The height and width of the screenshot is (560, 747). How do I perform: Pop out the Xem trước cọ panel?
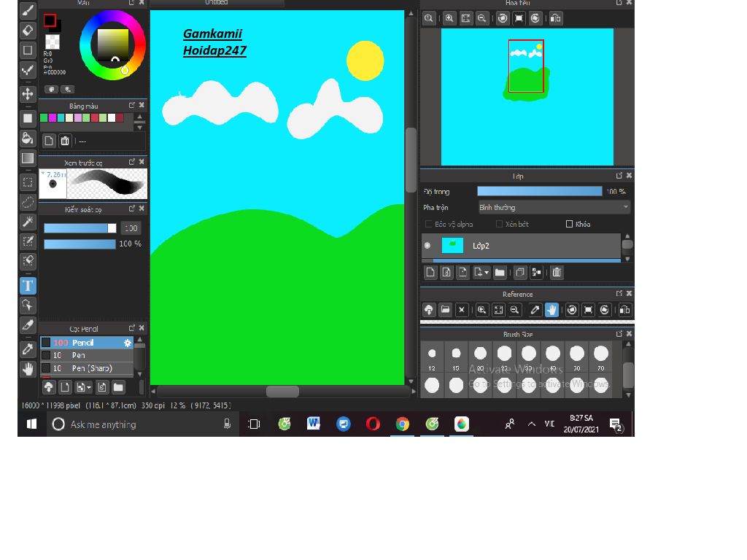click(x=132, y=162)
